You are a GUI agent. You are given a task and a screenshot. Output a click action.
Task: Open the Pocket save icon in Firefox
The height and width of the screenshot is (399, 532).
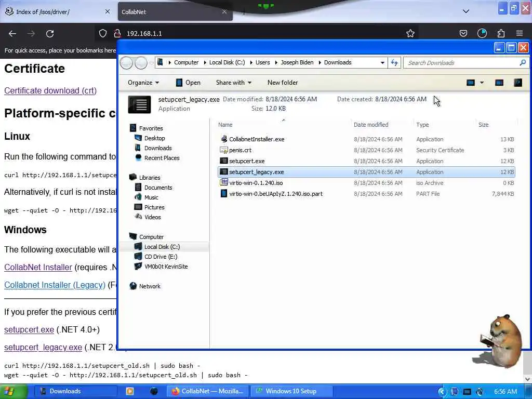[463, 33]
